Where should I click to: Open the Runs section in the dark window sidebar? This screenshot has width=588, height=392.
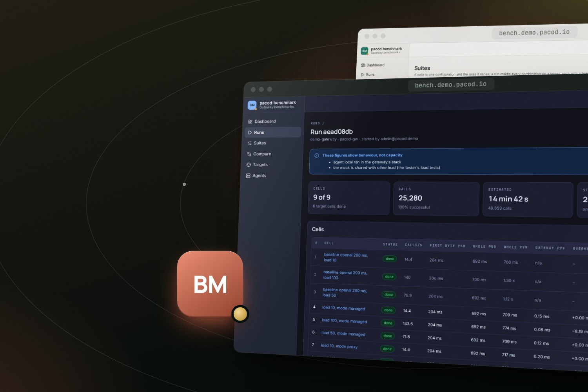273,132
